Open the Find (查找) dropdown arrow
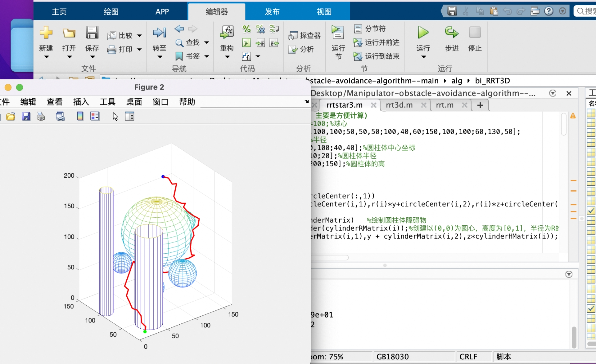 [207, 42]
